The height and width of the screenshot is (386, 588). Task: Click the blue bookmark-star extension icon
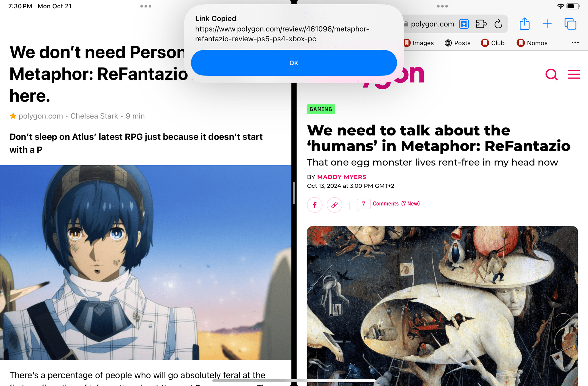(x=464, y=24)
